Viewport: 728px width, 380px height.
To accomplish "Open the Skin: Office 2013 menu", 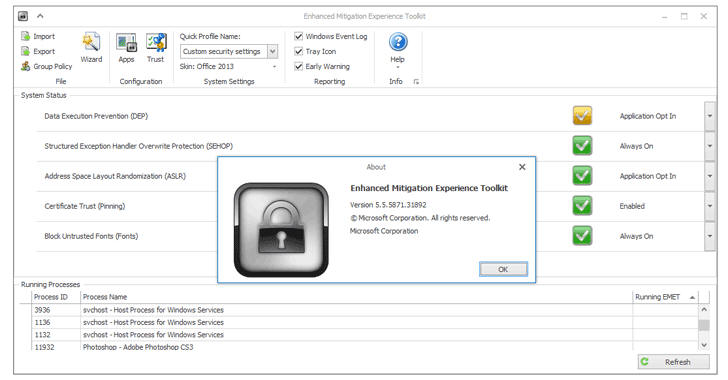I will coord(228,66).
